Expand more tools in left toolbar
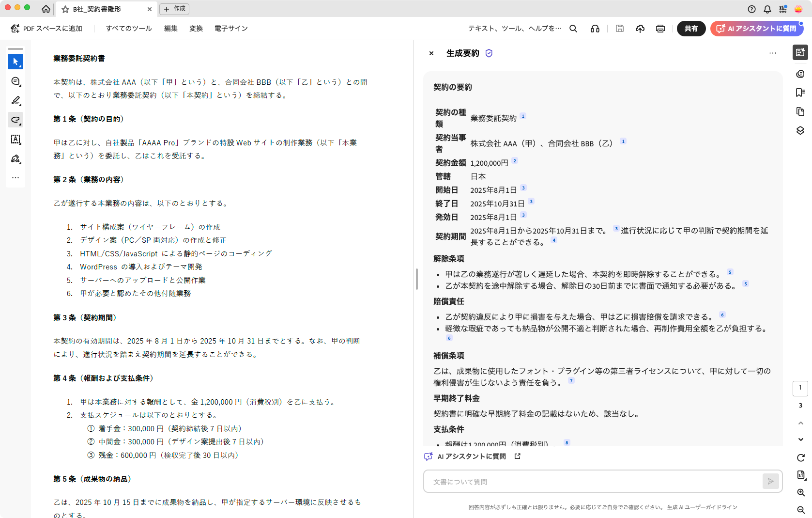 (x=15, y=178)
